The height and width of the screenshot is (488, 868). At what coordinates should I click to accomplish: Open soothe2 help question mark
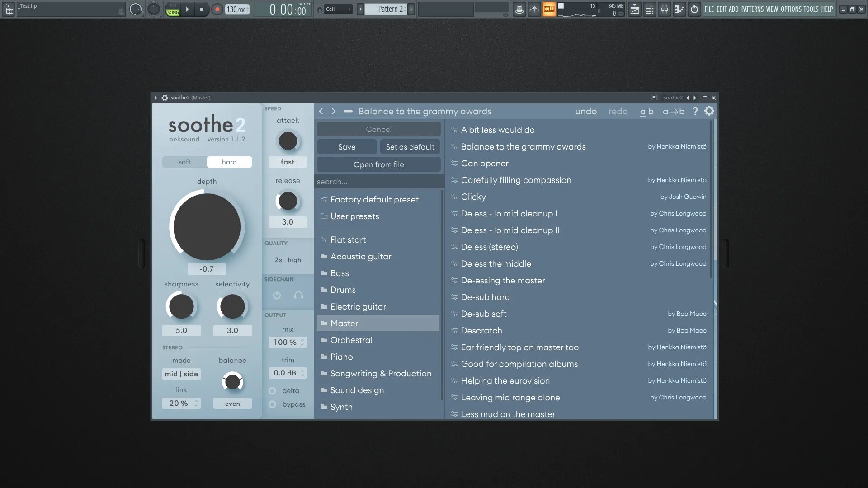tap(695, 111)
